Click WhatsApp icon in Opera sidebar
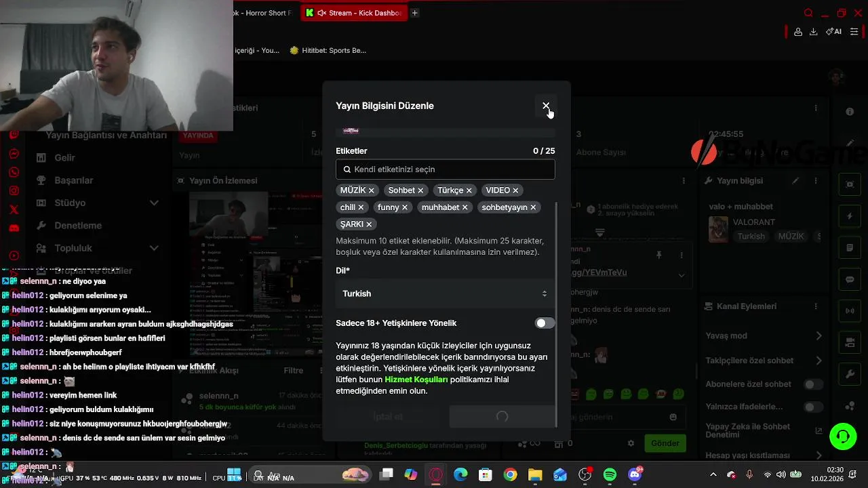Screen dimensions: 868x488 14,173
